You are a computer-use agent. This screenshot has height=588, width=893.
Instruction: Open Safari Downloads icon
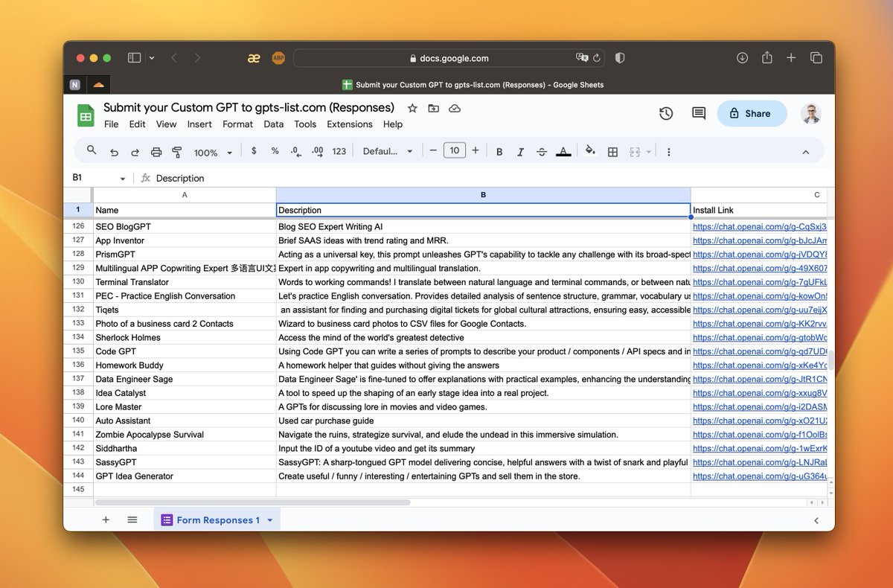[x=742, y=57]
